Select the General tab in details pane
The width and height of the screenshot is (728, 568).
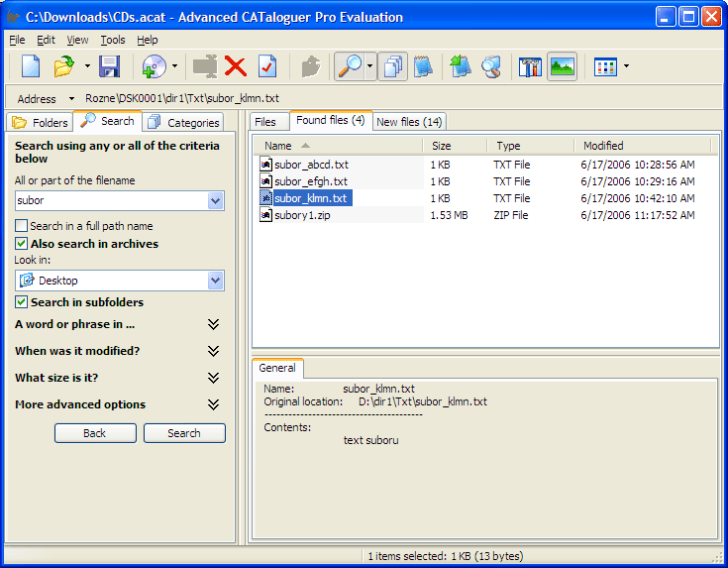[x=277, y=368]
